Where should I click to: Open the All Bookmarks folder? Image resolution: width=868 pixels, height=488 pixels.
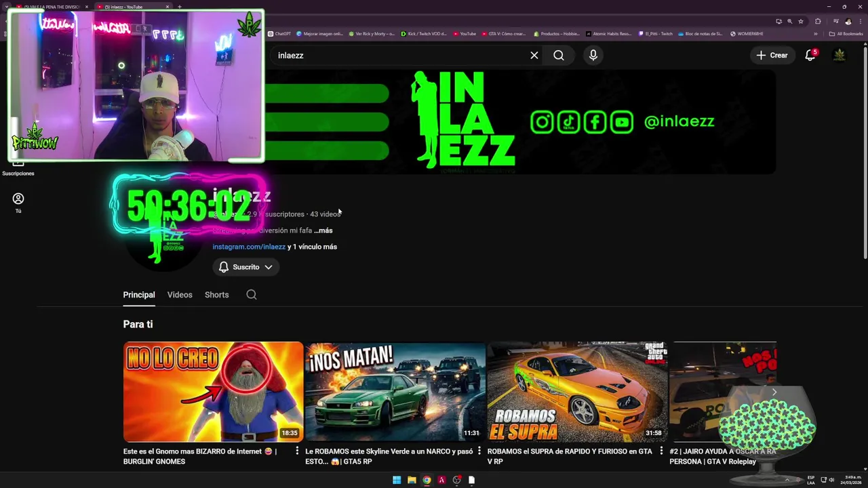(846, 34)
